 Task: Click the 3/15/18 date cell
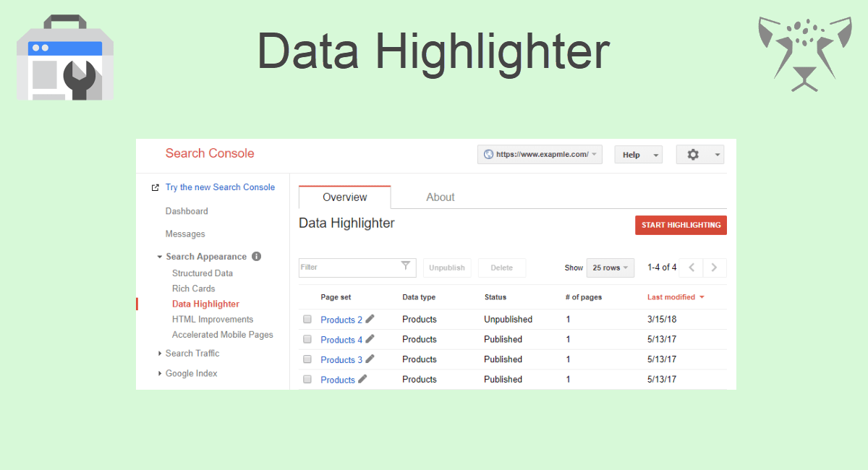662,320
